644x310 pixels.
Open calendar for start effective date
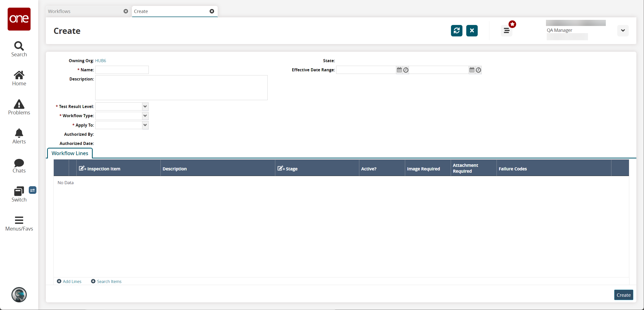tap(399, 70)
